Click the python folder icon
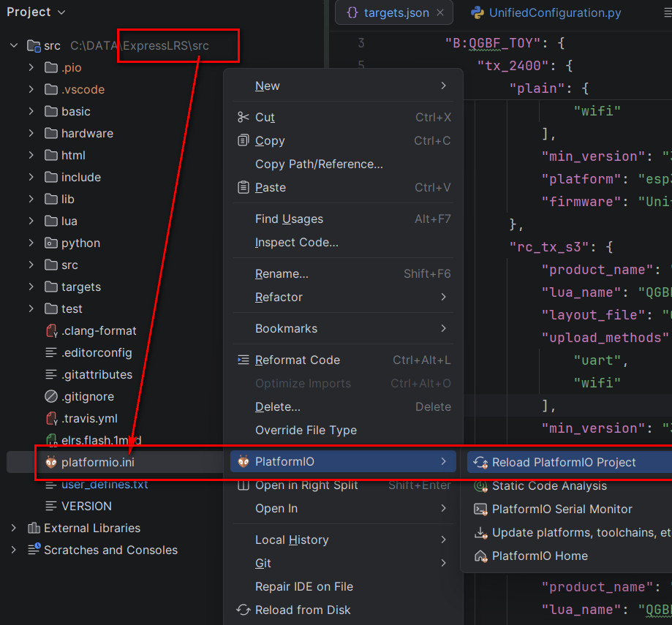Viewport: 672px width, 625px height. pos(51,243)
